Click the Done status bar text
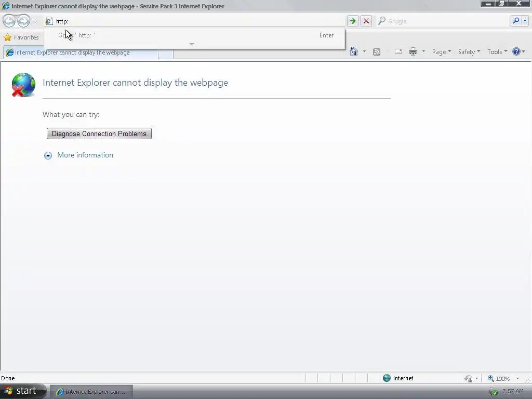This screenshot has height=399, width=532. click(8, 378)
